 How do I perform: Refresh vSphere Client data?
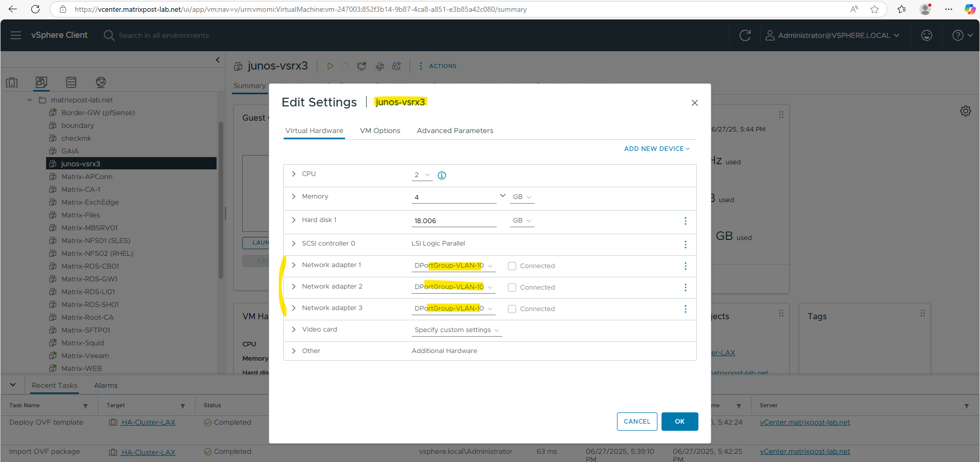[x=745, y=35]
